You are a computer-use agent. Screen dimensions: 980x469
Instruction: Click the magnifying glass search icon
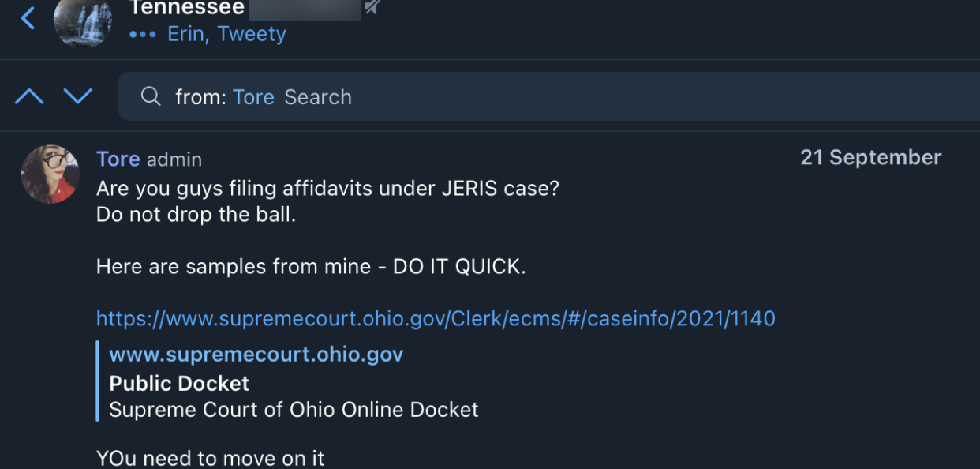pos(150,96)
